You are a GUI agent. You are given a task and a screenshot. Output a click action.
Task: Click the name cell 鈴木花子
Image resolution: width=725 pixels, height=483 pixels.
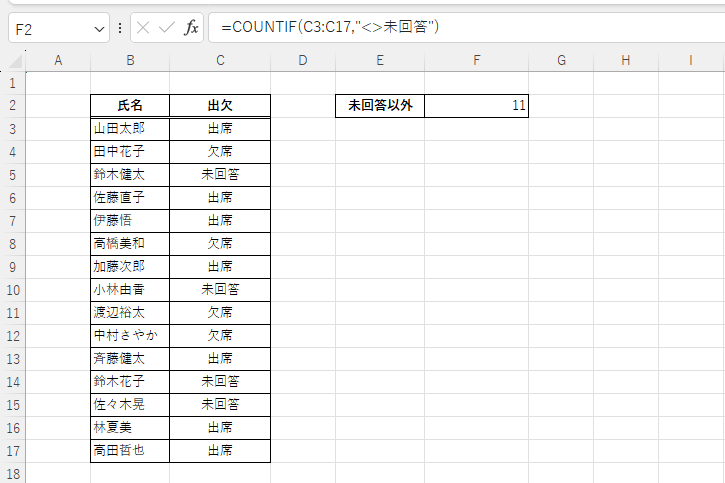click(x=130, y=382)
